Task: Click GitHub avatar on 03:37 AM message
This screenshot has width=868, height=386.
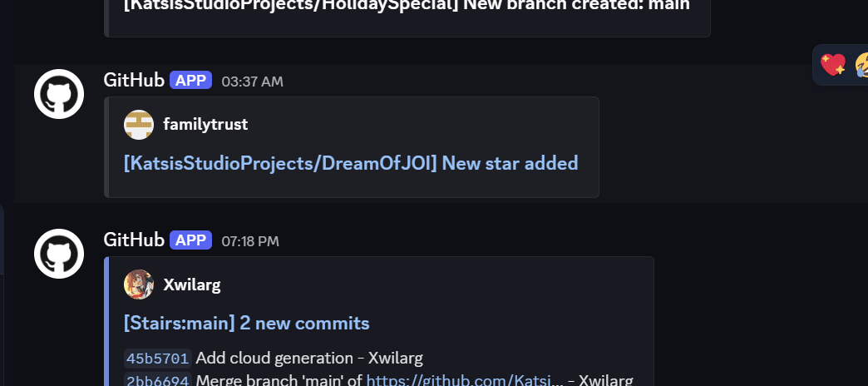Action: 59,94
